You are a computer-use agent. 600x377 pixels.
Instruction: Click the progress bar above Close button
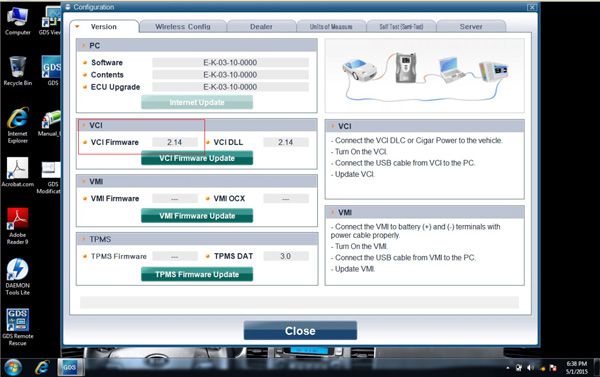pyautogui.click(x=299, y=302)
